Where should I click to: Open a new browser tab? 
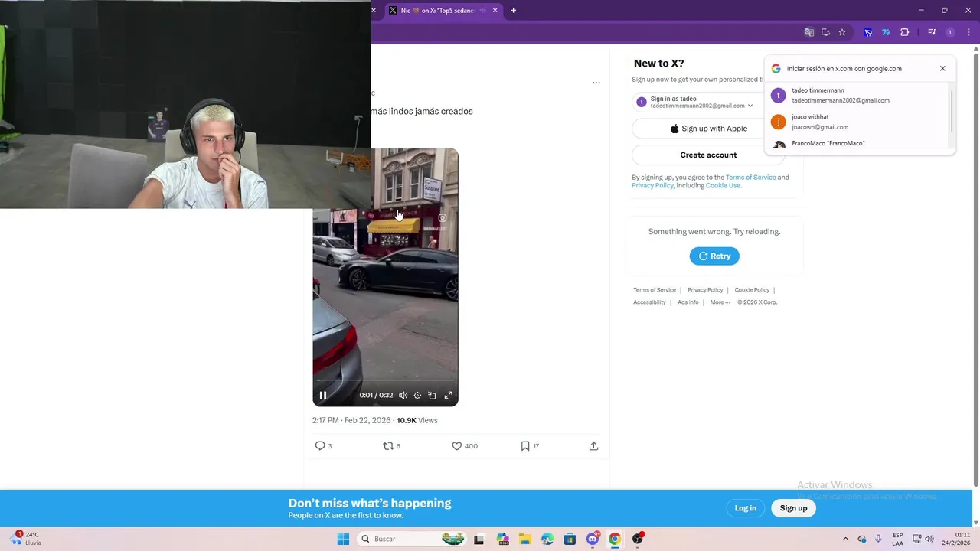click(514, 11)
